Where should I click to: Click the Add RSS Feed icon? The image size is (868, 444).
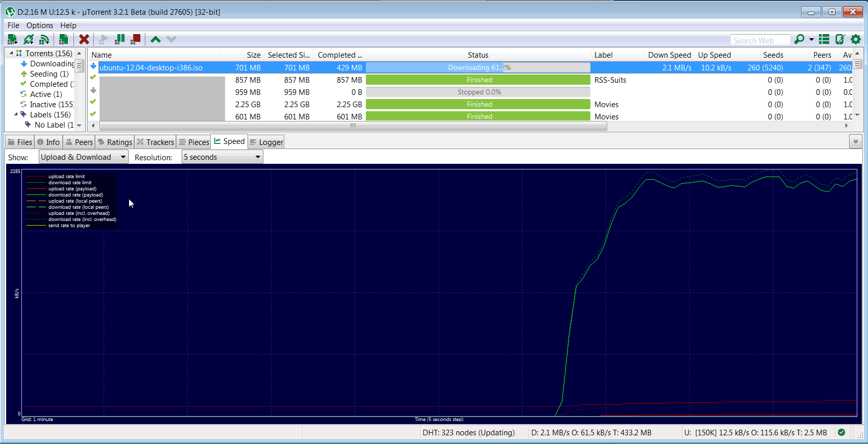(x=44, y=39)
